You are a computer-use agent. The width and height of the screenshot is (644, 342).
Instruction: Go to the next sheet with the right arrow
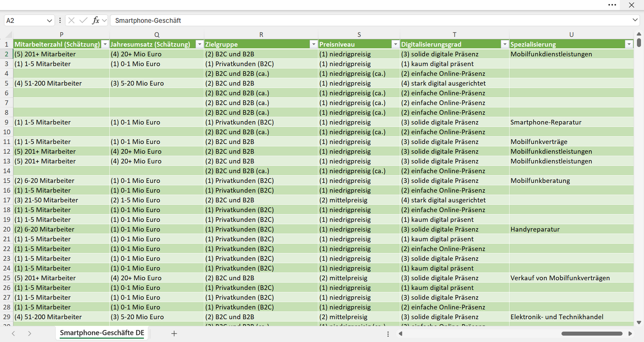(x=29, y=334)
